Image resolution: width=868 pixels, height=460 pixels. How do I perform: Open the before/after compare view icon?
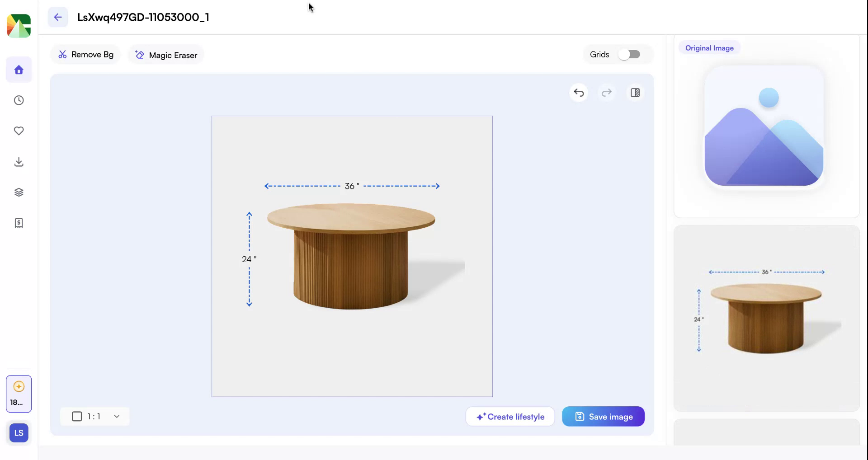coord(635,93)
